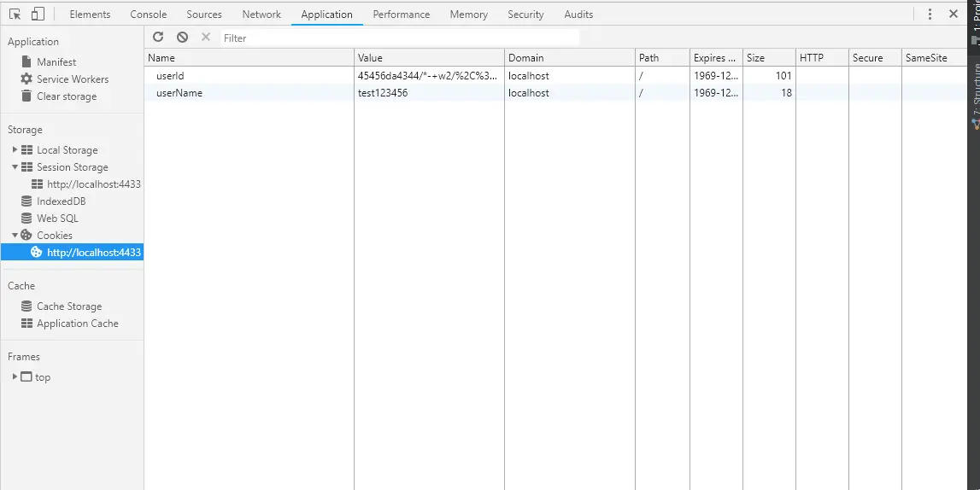This screenshot has height=490, width=980.
Task: Click the Service Workers gear icon
Action: [x=26, y=79]
